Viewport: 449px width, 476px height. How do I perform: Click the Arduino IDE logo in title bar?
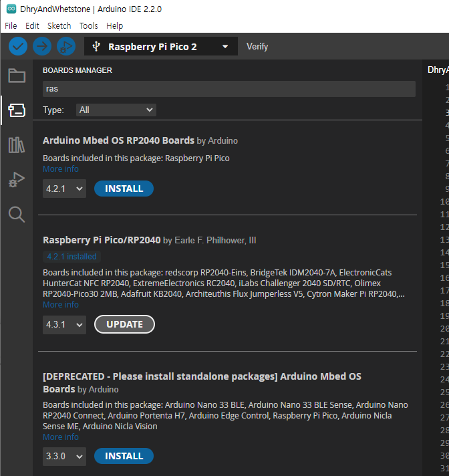click(11, 9)
